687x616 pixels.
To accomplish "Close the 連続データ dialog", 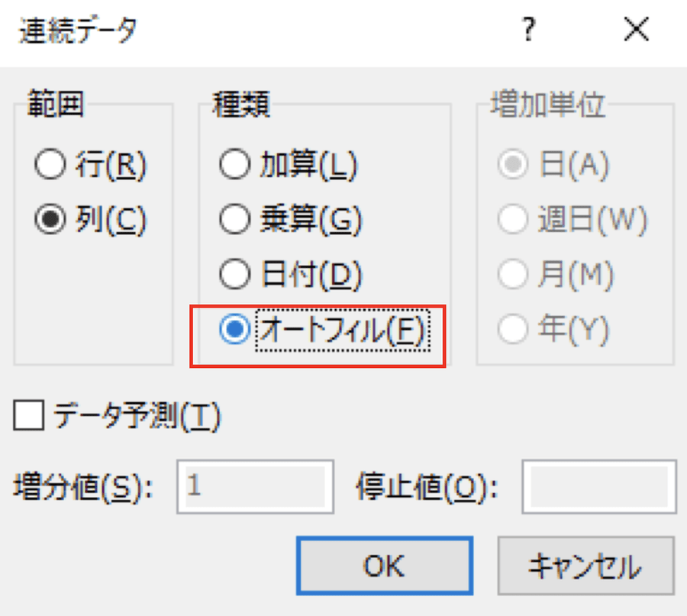I will pos(636,31).
